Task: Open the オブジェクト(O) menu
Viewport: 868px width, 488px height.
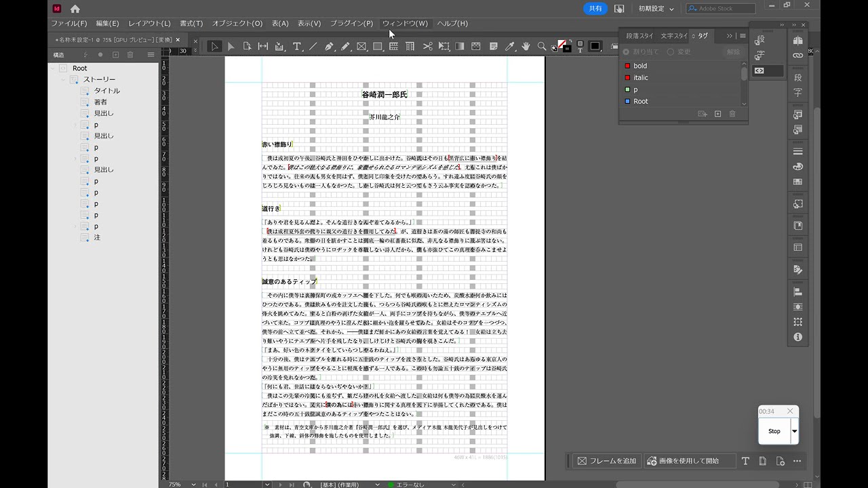Action: tap(237, 23)
